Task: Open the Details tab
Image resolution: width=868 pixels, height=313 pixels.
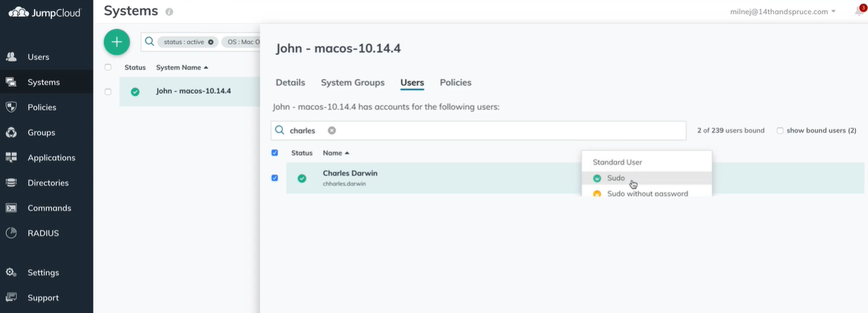Action: coord(290,83)
